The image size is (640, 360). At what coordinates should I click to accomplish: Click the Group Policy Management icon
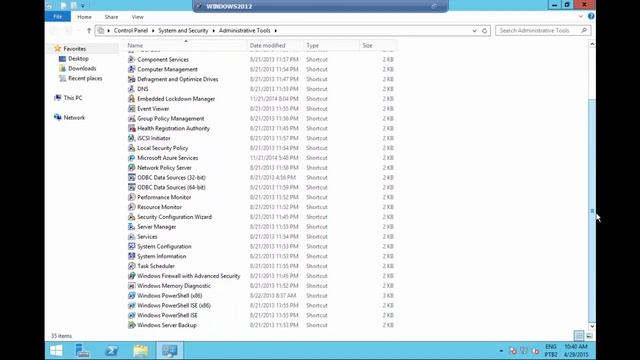point(131,118)
